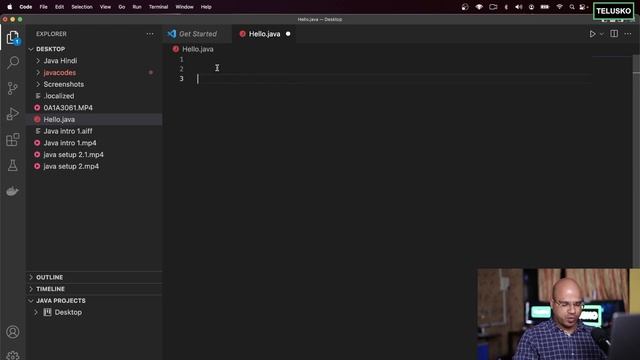The image size is (640, 360).
Task: Open the Testing flask icon
Action: (13, 165)
